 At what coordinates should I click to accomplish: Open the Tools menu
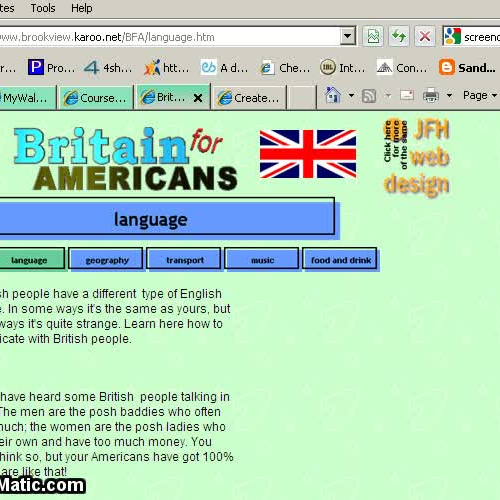(x=43, y=8)
